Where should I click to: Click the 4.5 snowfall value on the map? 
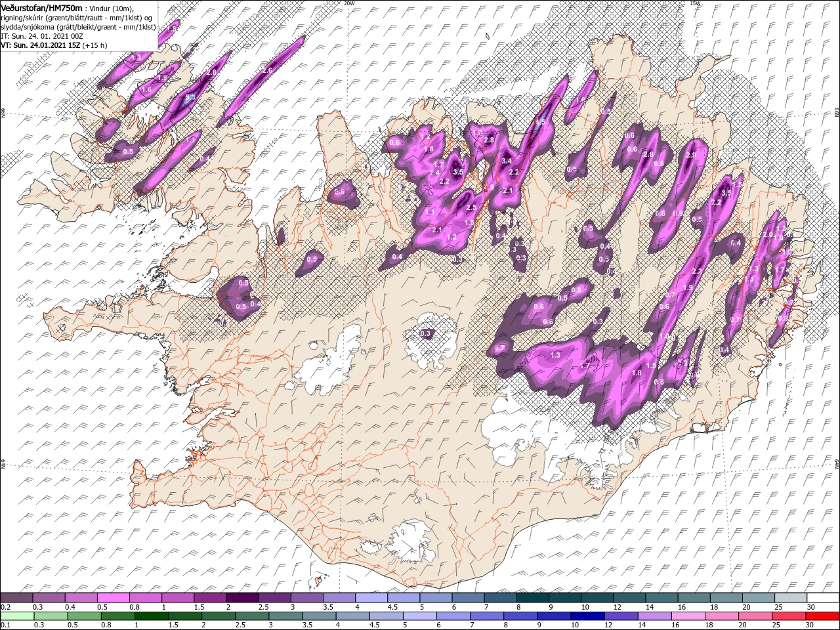[x=540, y=122]
